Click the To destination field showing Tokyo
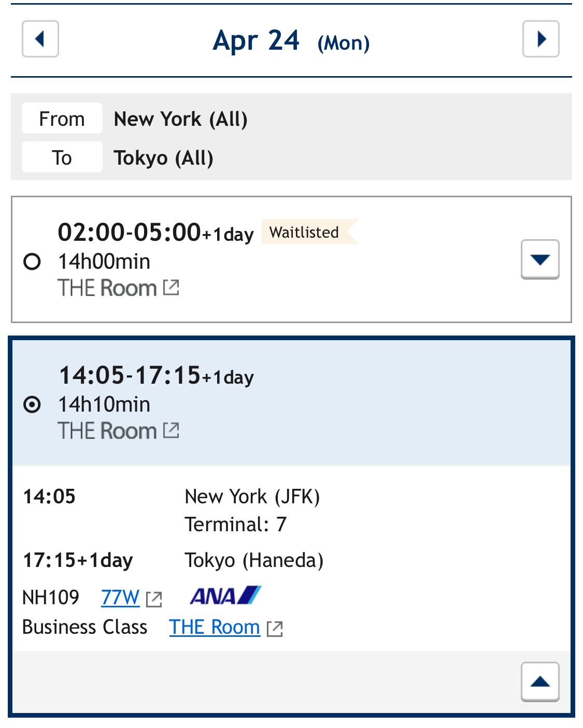Viewport: 583px width, 728px height. pos(164,157)
